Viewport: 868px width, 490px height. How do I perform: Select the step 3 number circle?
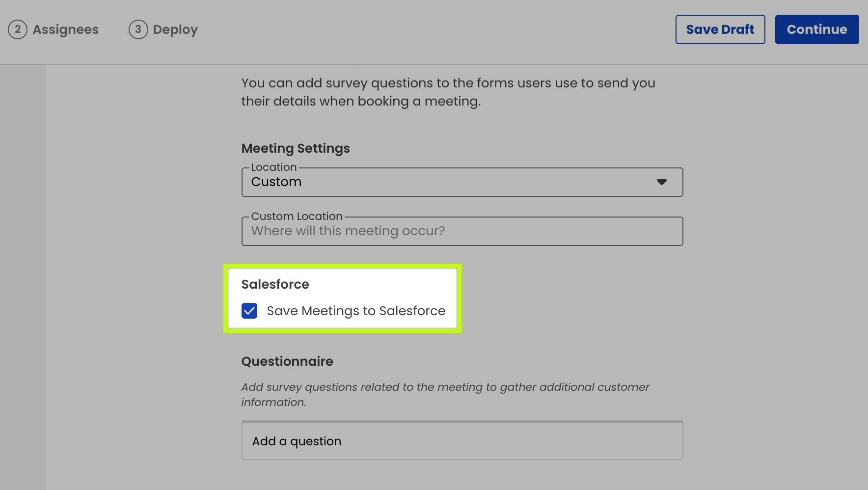(x=138, y=29)
